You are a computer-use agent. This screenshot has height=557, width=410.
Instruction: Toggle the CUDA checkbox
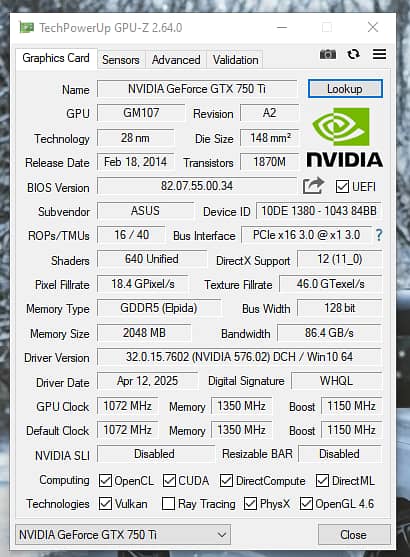169,481
